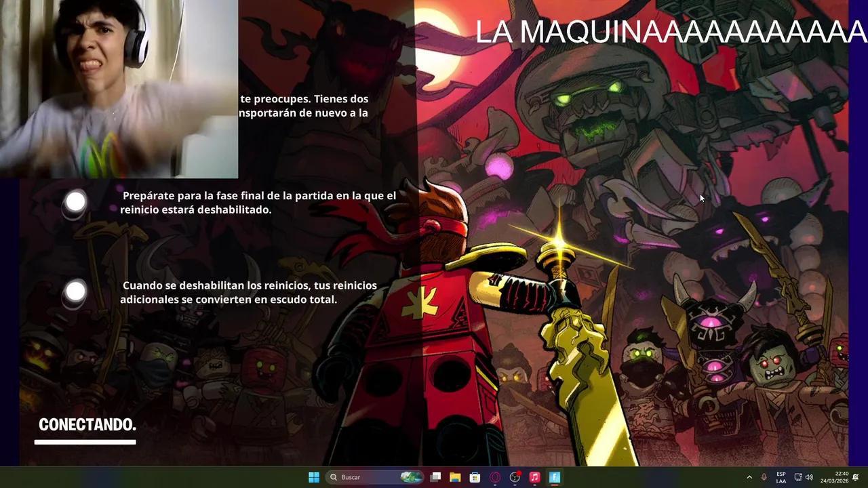Open ESP LAA language switcher
This screenshot has height=488, width=868.
[x=781, y=477]
